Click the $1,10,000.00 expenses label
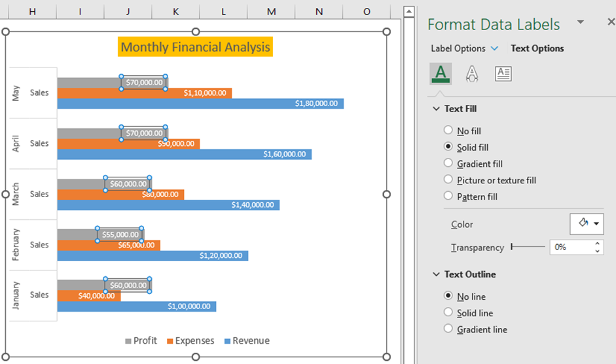This screenshot has width=616, height=364. point(205,93)
